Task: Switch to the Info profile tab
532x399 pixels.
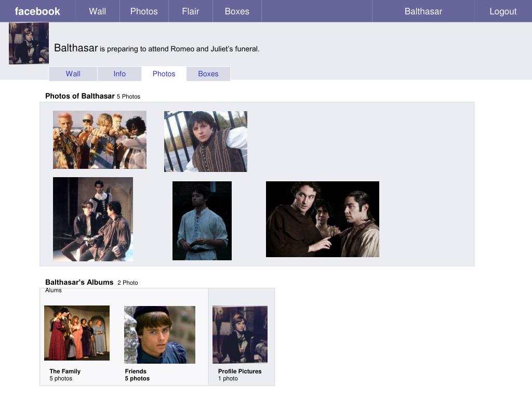Action: (x=119, y=74)
